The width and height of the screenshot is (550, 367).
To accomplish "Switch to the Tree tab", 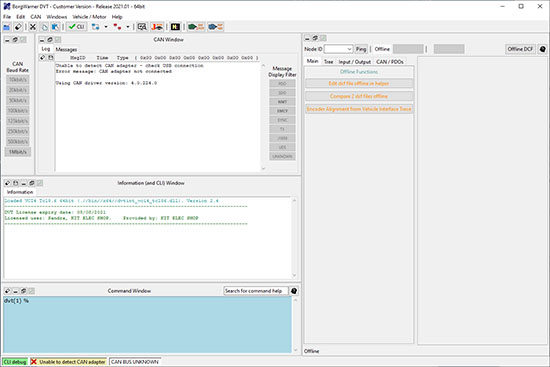I will [329, 62].
